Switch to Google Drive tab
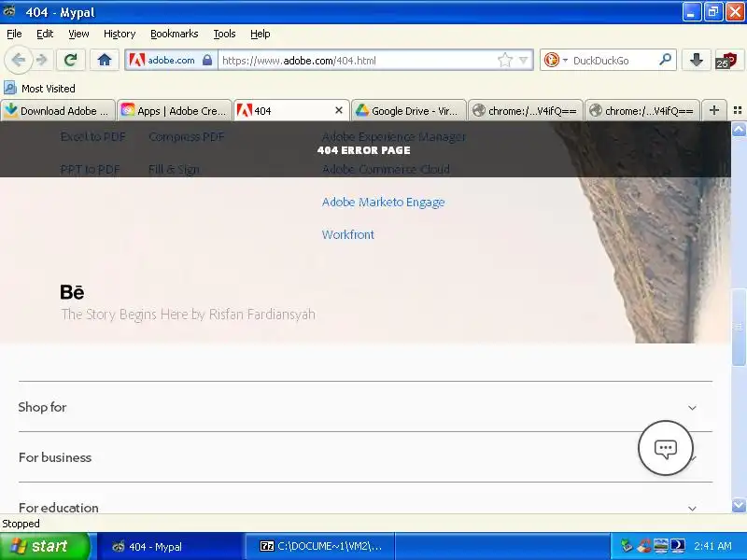This screenshot has width=747, height=560. click(408, 110)
